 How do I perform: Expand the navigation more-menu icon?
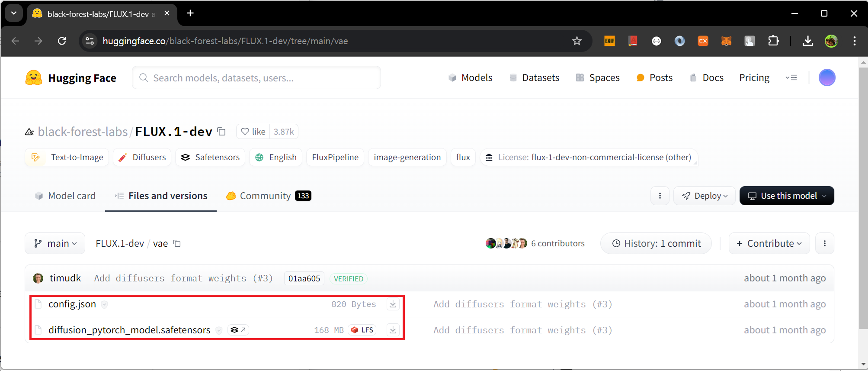coord(791,78)
